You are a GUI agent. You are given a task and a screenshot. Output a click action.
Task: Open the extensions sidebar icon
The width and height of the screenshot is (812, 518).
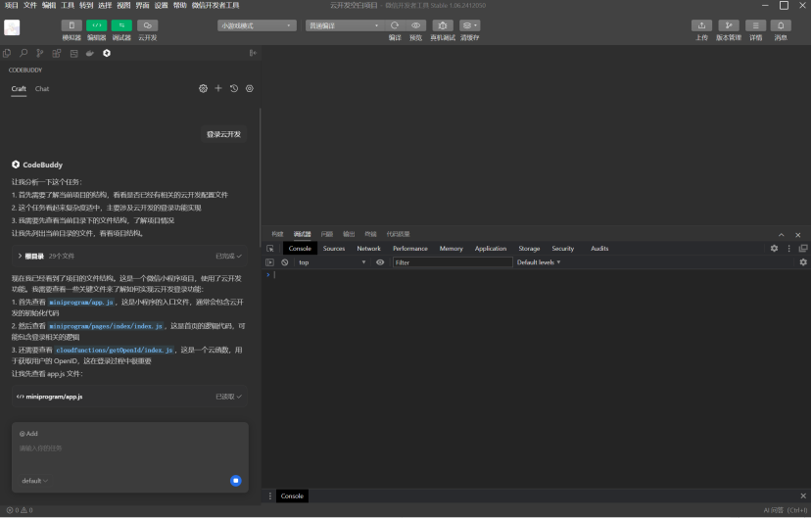click(57, 53)
